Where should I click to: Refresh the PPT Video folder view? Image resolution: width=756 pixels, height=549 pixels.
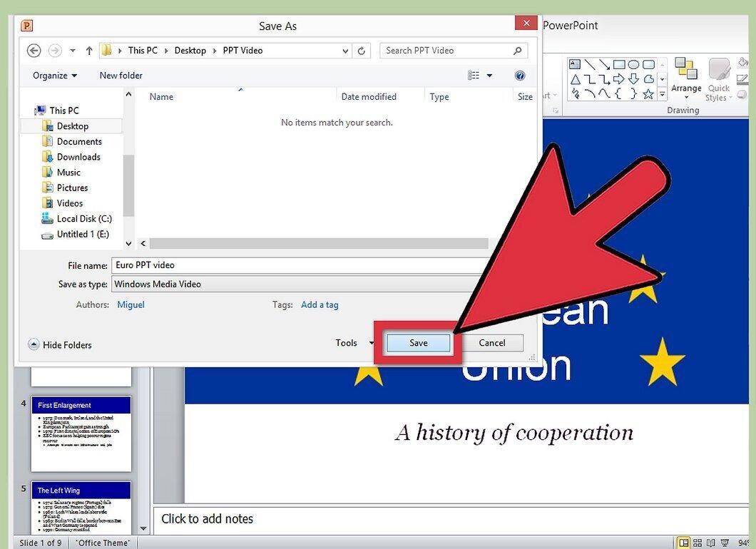362,50
